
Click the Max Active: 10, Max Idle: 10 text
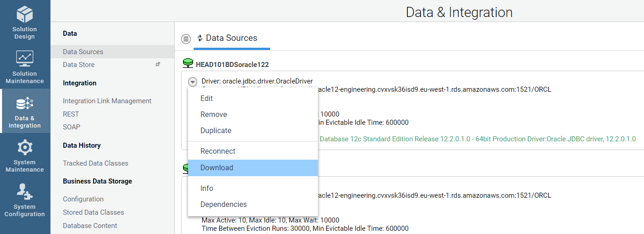point(271,220)
